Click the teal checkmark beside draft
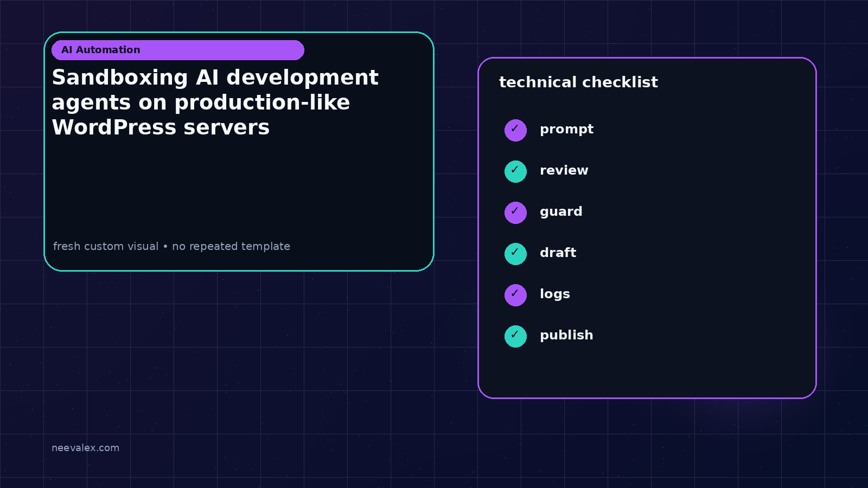Viewport: 868px width, 488px height. pos(515,254)
